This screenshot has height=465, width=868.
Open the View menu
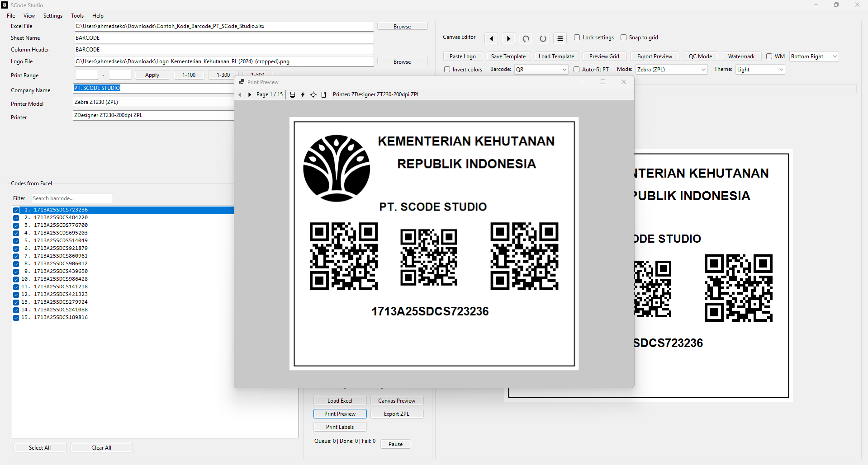(29, 16)
